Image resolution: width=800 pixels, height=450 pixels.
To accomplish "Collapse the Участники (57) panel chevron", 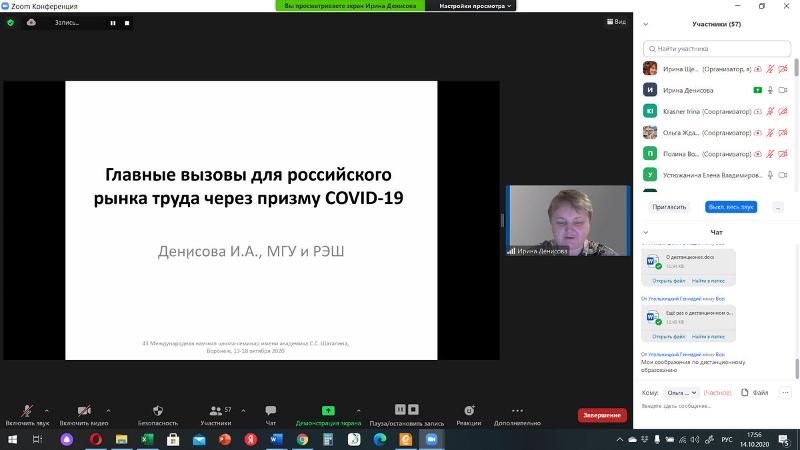I will click(646, 24).
